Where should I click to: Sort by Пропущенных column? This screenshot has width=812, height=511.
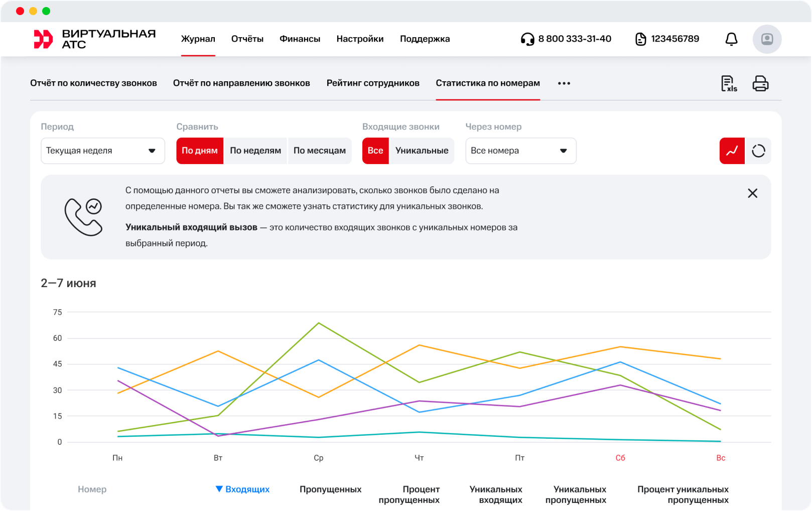330,489
